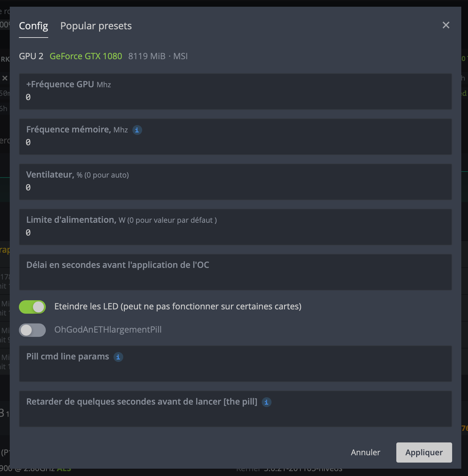The image size is (468, 476).
Task: Click the Fréquence mémoire input field
Action: (235, 142)
